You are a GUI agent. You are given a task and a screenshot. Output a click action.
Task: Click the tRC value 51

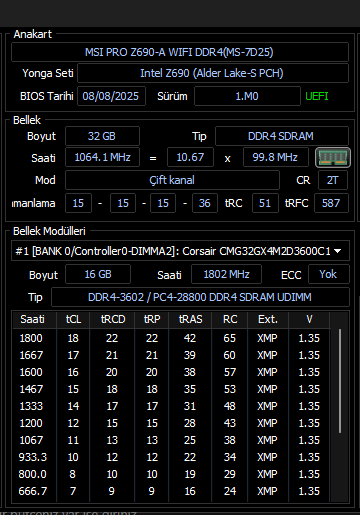pos(265,203)
